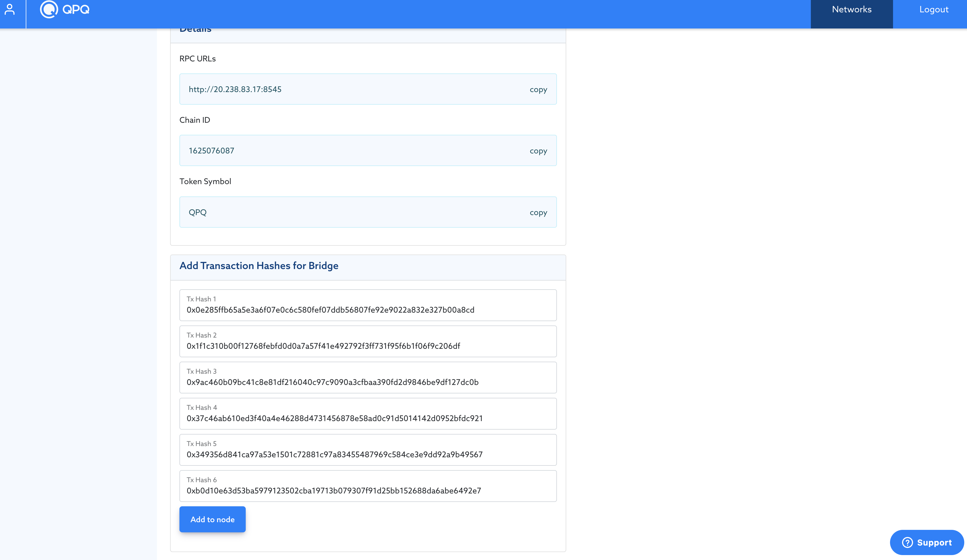This screenshot has height=560, width=967.
Task: Focus the Tx Hash 6 input field
Action: point(368,486)
